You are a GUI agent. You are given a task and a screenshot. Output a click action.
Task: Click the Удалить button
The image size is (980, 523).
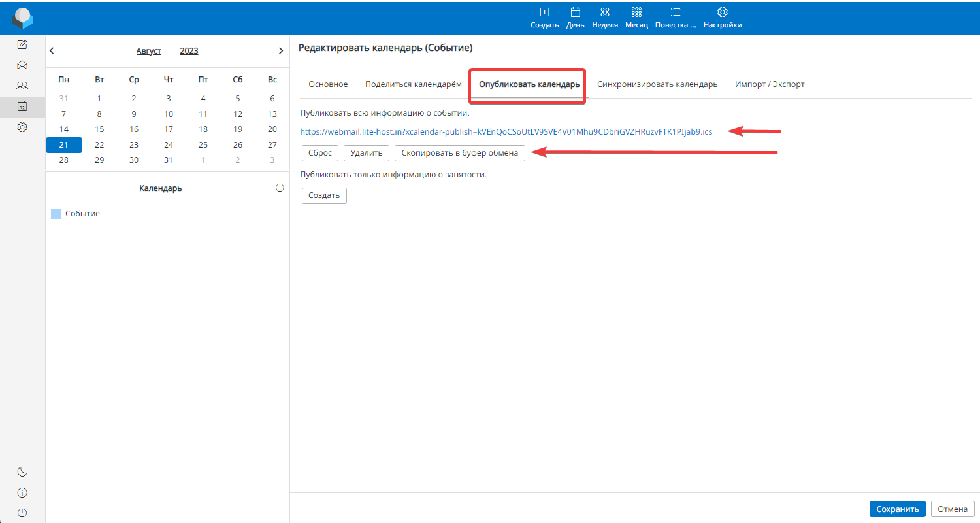[367, 153]
